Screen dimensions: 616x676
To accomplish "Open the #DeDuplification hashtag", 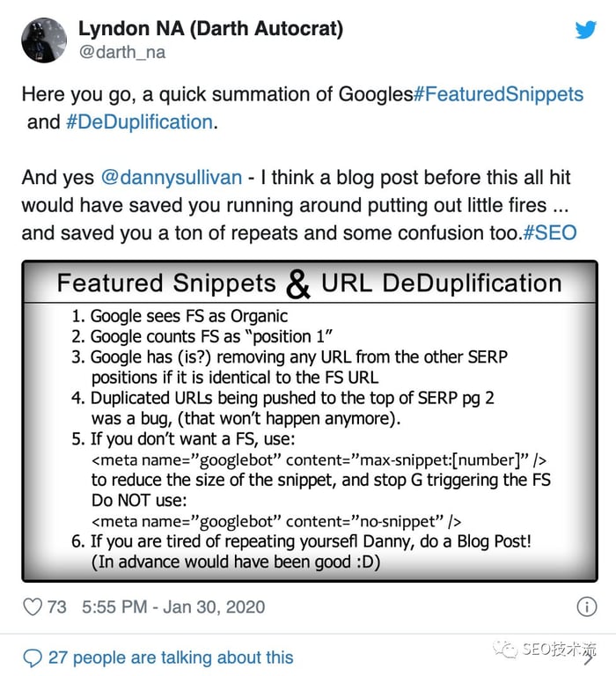I will 139,122.
